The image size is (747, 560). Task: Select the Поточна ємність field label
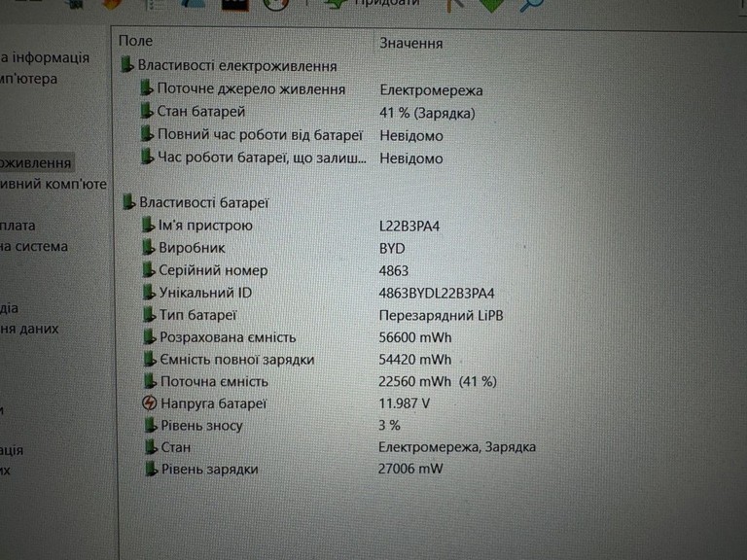pyautogui.click(x=214, y=381)
